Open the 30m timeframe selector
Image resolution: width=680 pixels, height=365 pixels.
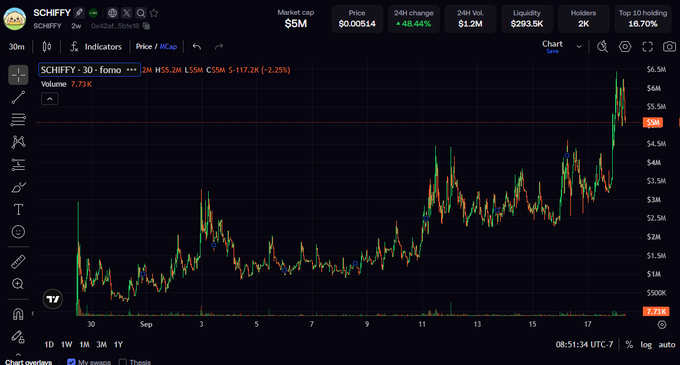pos(16,46)
